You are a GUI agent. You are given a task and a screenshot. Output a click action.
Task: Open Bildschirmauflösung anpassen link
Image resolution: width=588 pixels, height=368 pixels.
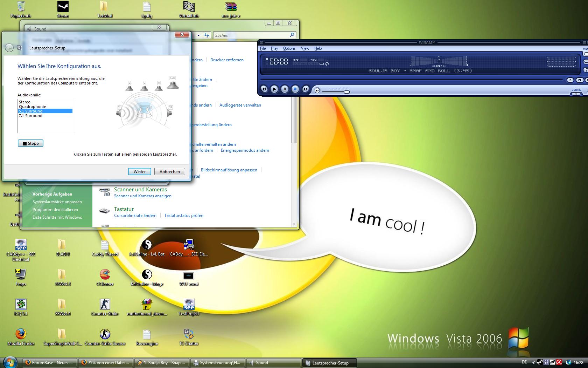[229, 170]
